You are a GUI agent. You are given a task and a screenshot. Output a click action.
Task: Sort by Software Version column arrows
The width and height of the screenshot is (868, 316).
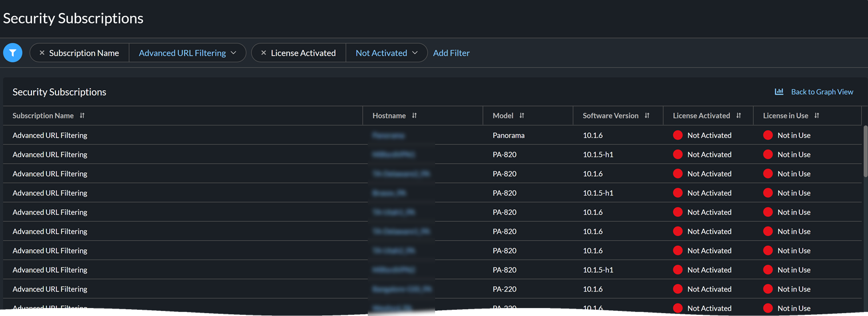[x=647, y=116]
